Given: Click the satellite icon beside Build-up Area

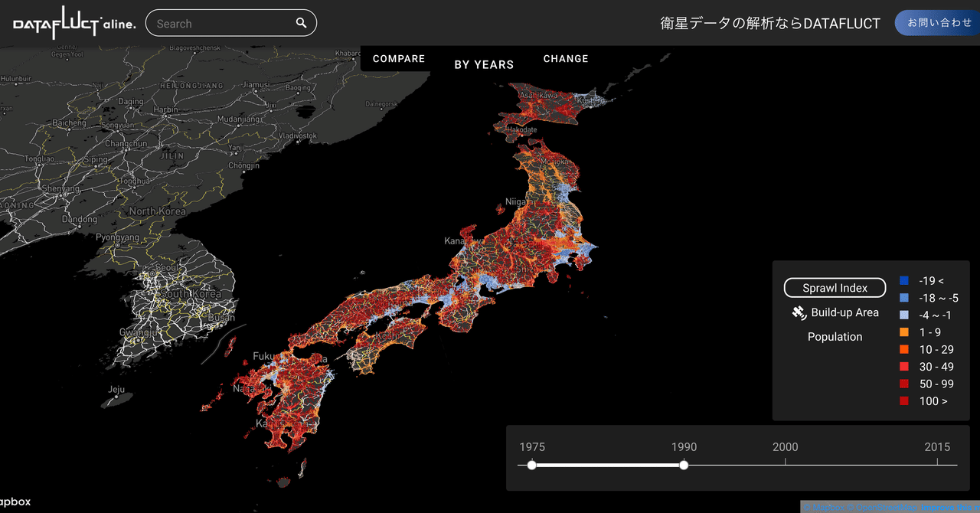Looking at the screenshot, I should click(x=799, y=312).
